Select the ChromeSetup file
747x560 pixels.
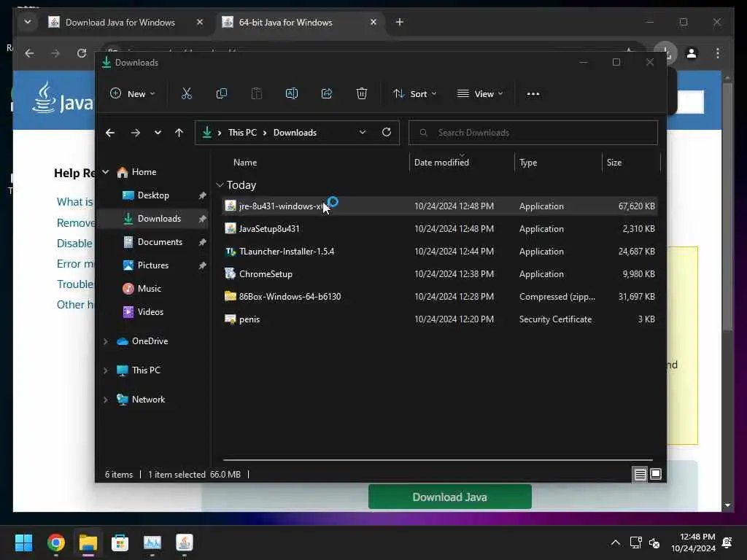click(x=439, y=274)
